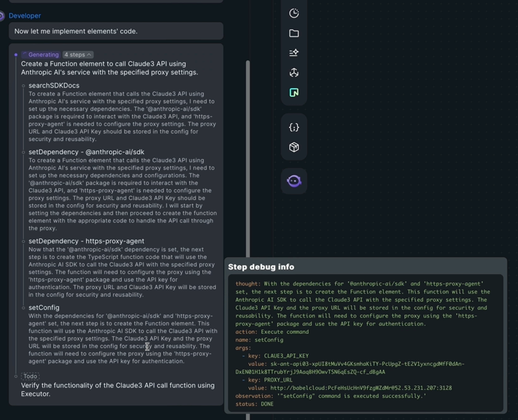Click the sparkle list icon in sidebar
This screenshot has width=518, height=420.
[x=294, y=53]
